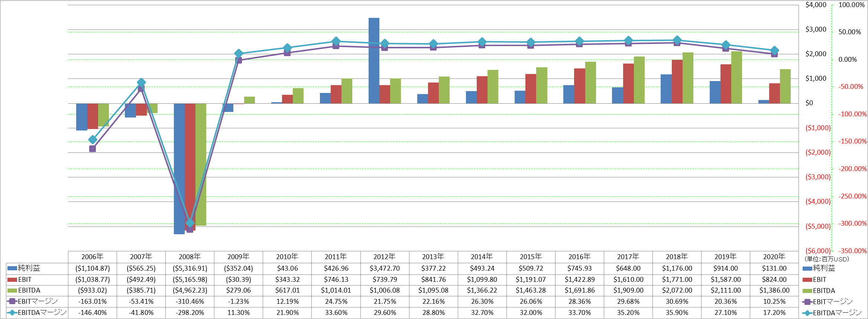The height and width of the screenshot is (319, 868).
Task: Click the 2020年 column header
Action: click(774, 257)
